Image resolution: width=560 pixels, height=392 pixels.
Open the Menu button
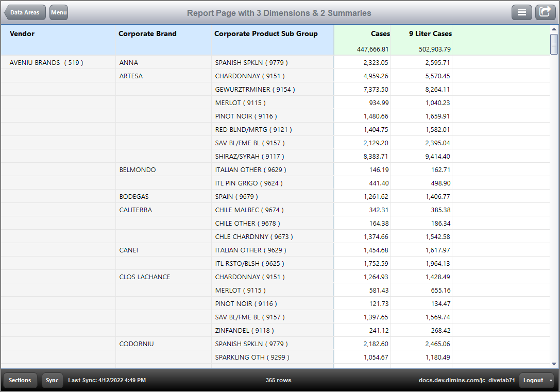59,12
